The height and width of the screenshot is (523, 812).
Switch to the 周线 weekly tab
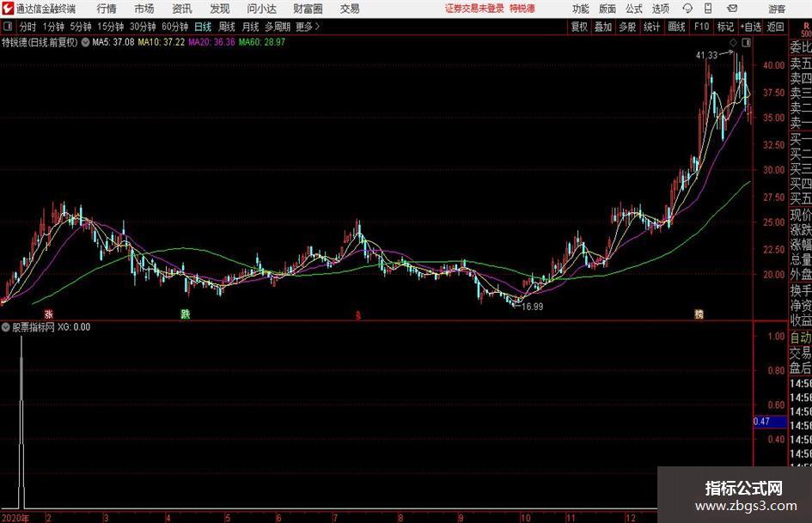(x=226, y=27)
